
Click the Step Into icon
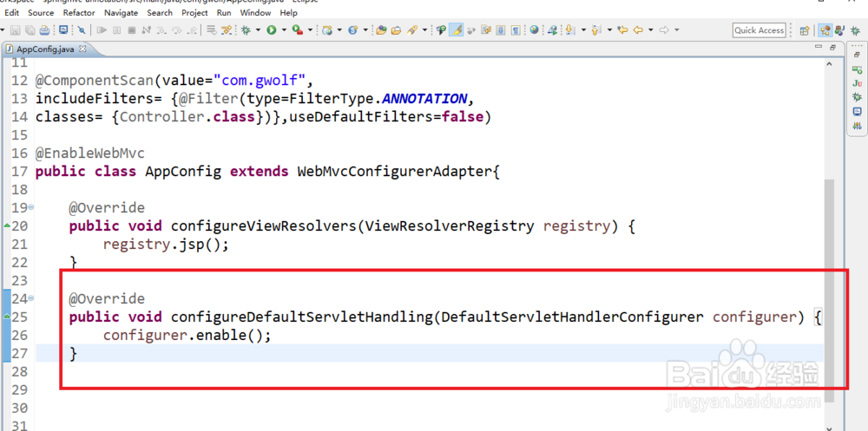click(x=161, y=30)
